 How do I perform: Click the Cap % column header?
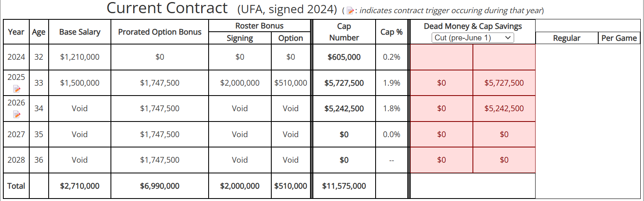[391, 32]
